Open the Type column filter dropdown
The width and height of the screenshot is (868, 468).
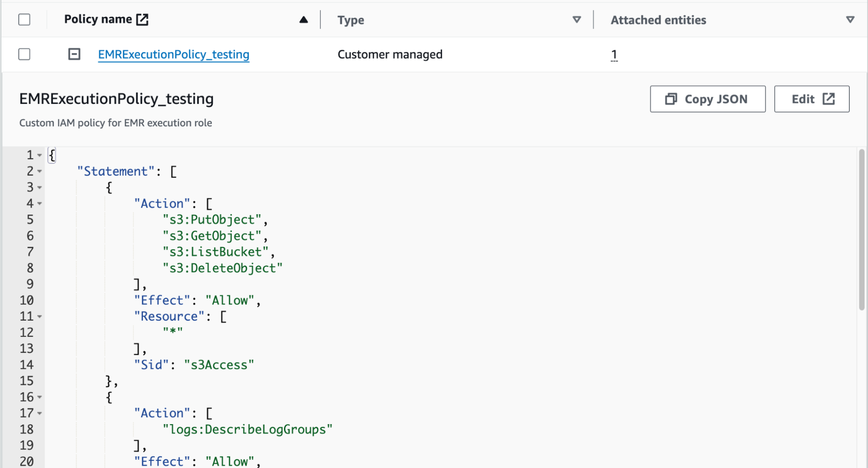pyautogui.click(x=577, y=20)
